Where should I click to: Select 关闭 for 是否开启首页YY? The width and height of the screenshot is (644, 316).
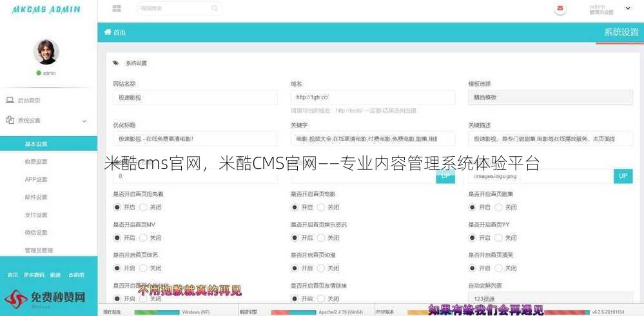pos(498,237)
